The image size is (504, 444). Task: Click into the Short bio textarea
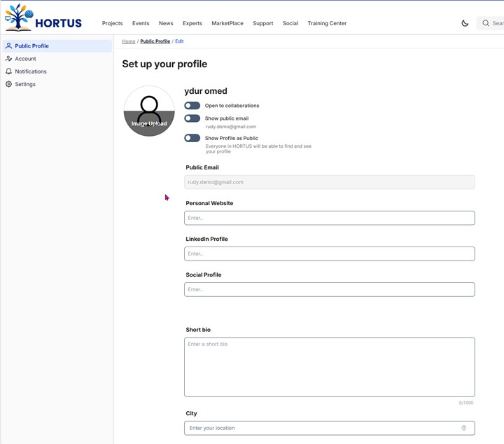tap(330, 367)
